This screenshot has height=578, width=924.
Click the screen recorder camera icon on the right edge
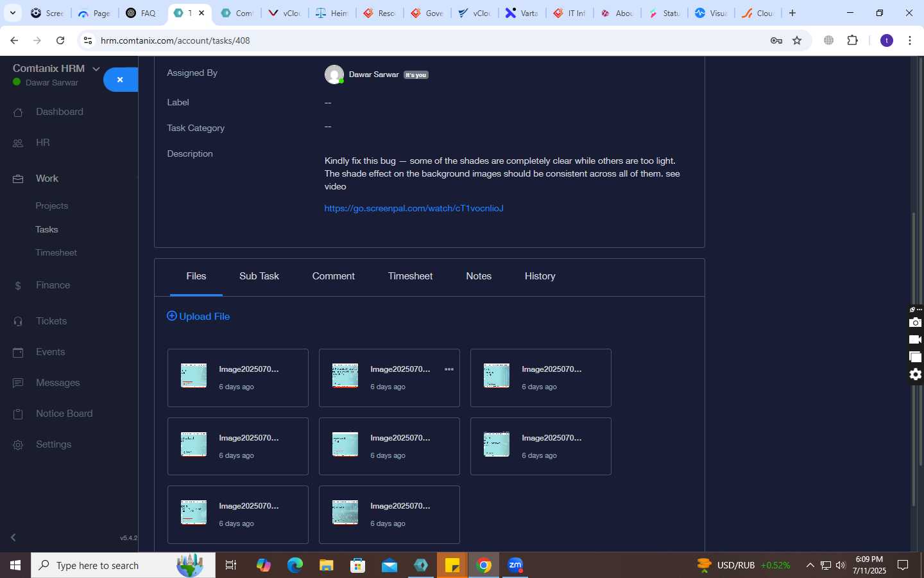click(916, 322)
